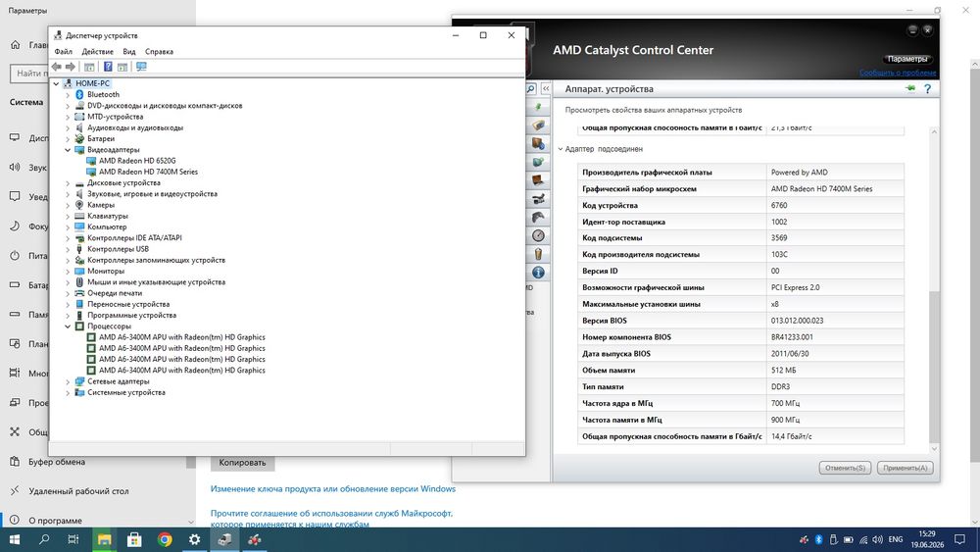Expand the Клавиатуры category
The image size is (980, 552).
click(x=68, y=216)
